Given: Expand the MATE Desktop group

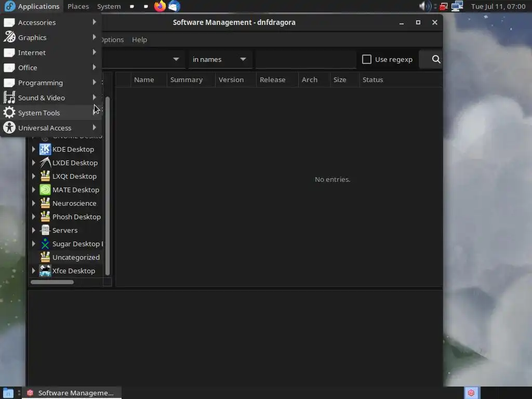Looking at the screenshot, I should 33,190.
